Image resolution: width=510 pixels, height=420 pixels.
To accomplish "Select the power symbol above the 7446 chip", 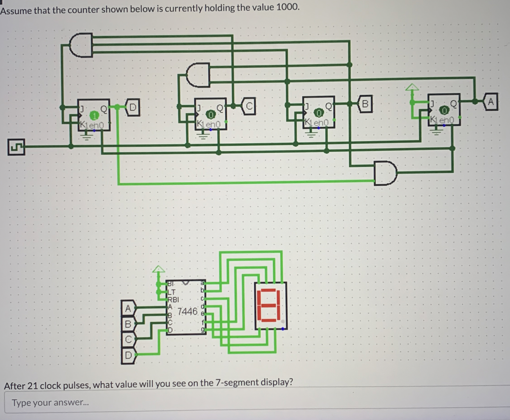I will point(158,269).
